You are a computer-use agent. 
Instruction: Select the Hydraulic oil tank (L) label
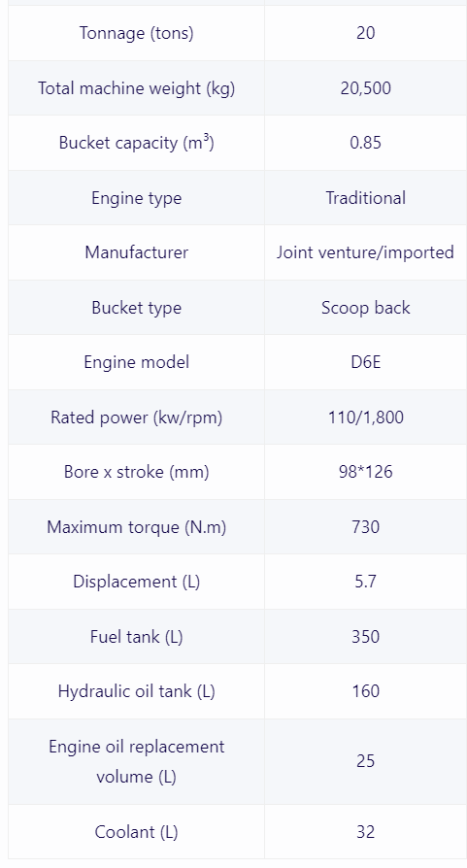(136, 691)
